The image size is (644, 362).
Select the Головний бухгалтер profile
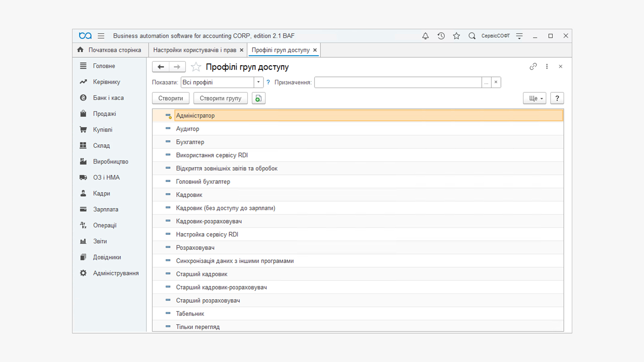358,182
